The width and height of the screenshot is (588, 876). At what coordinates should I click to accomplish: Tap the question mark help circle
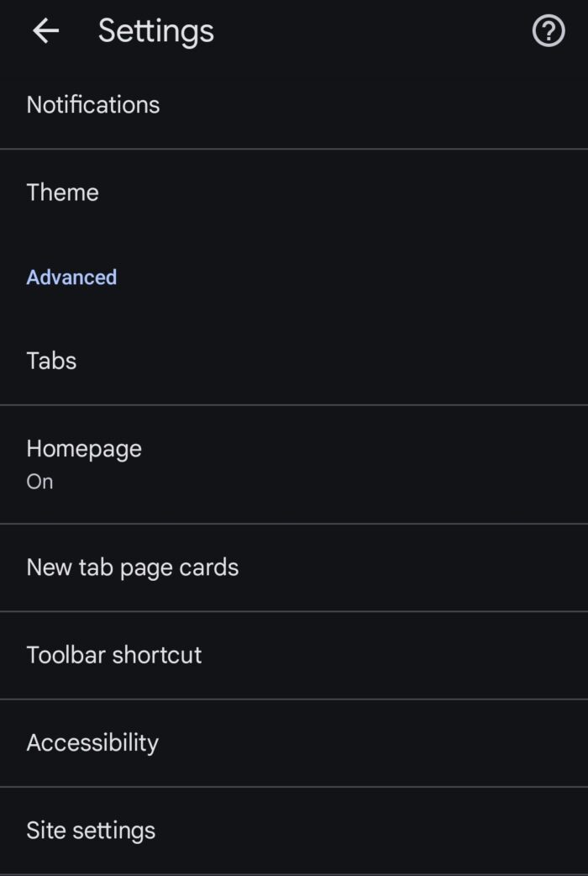tap(547, 30)
